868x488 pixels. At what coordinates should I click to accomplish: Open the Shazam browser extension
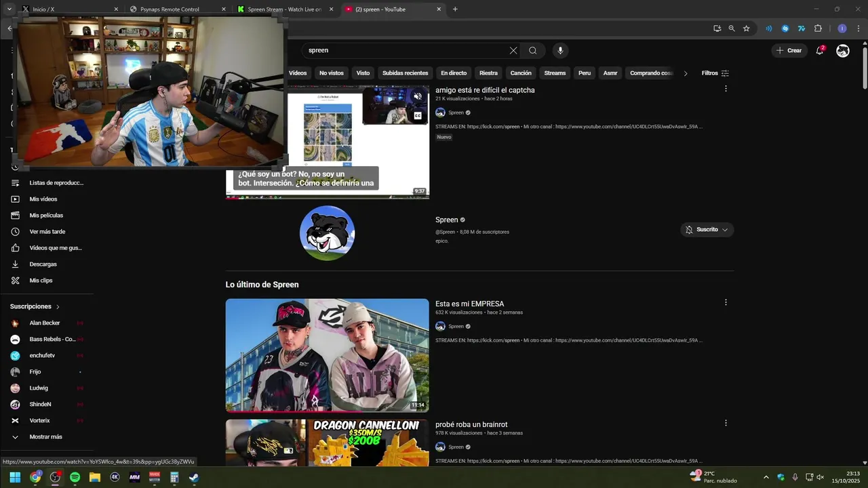point(785,28)
